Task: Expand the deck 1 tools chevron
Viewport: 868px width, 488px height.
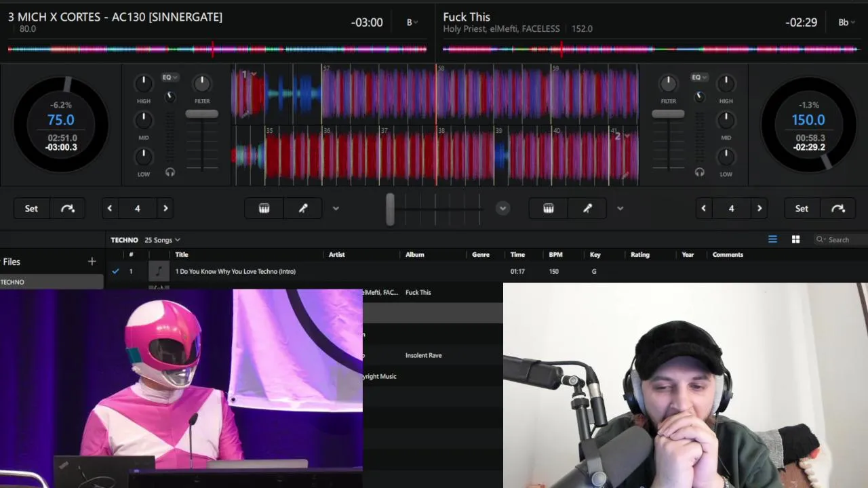Action: [x=336, y=209]
